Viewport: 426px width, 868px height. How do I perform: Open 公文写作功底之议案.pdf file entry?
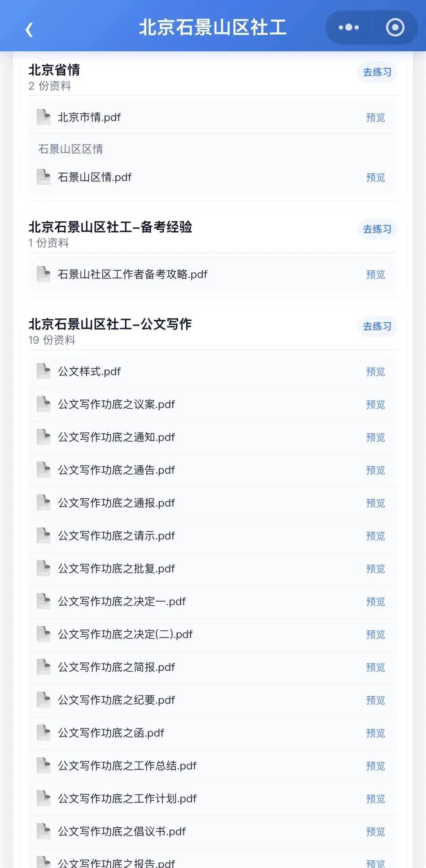pyautogui.click(x=213, y=404)
